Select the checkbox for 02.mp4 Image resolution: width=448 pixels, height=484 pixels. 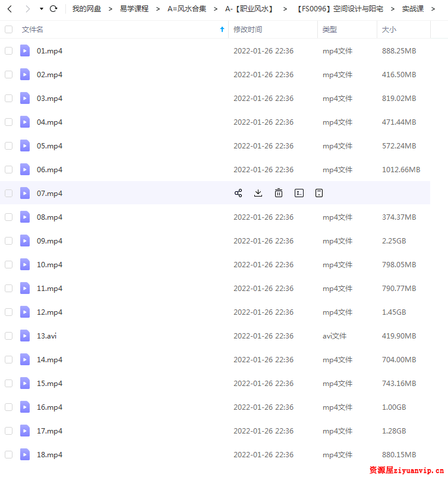pyautogui.click(x=9, y=74)
